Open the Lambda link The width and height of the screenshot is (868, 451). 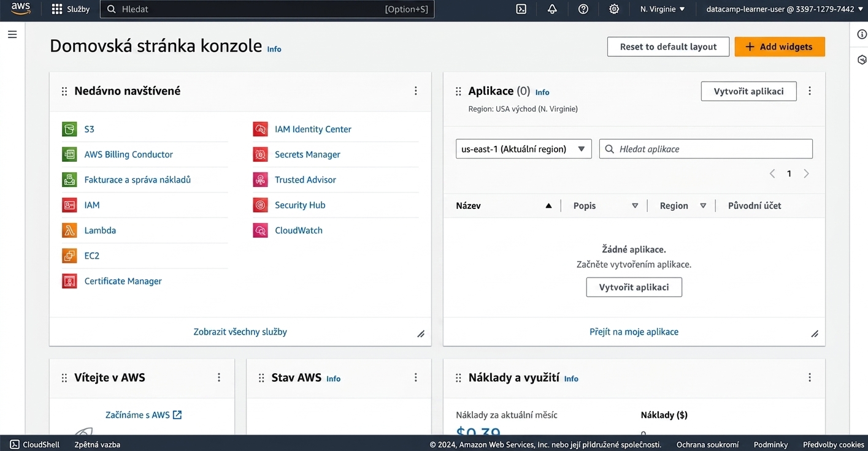click(x=100, y=230)
